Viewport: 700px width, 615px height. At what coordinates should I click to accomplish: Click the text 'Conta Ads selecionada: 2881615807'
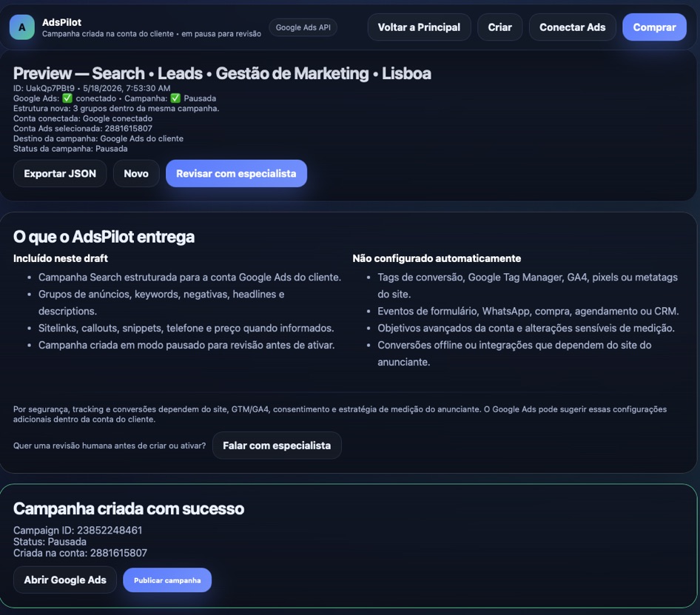click(x=83, y=128)
